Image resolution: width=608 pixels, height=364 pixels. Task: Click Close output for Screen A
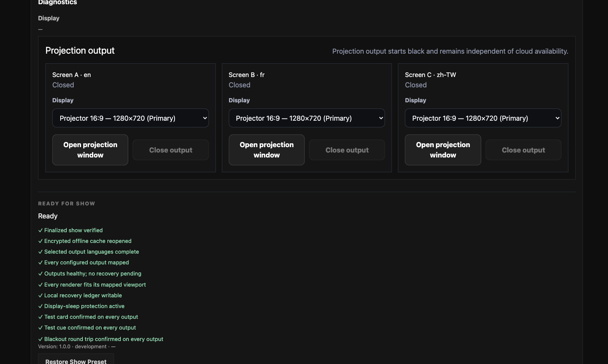click(171, 150)
